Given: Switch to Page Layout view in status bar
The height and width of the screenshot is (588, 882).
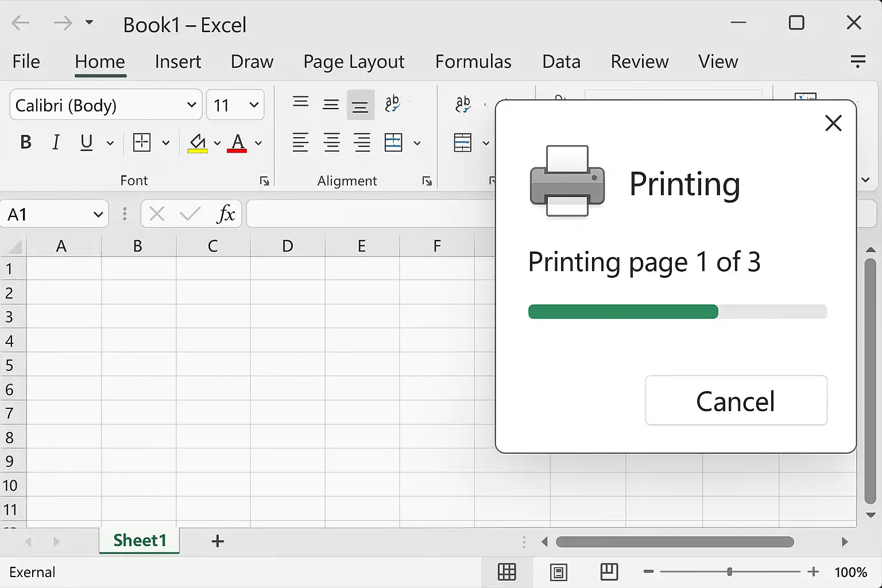Looking at the screenshot, I should [558, 572].
